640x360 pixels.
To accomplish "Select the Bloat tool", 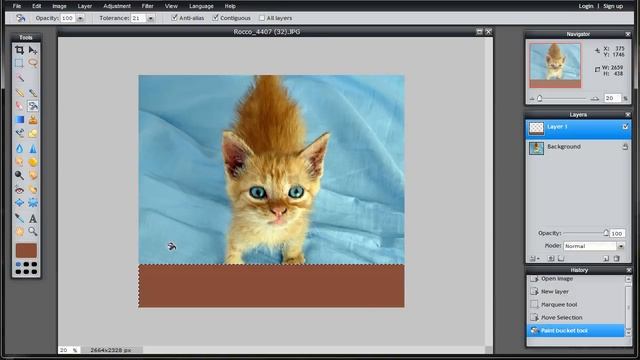I will [19, 203].
